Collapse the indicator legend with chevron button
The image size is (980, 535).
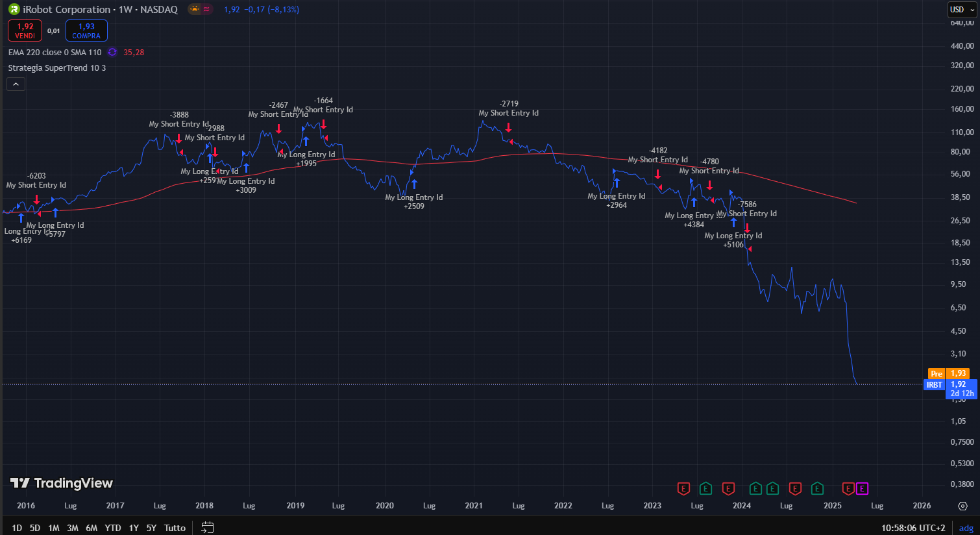(16, 84)
